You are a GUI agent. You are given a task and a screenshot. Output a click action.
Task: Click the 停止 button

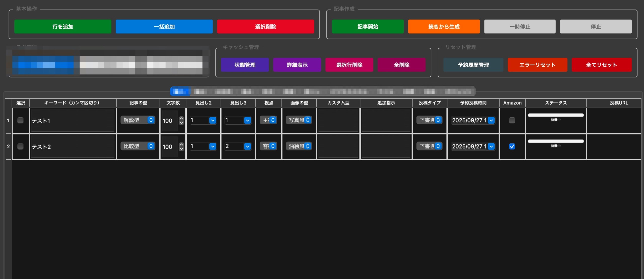coord(596,26)
